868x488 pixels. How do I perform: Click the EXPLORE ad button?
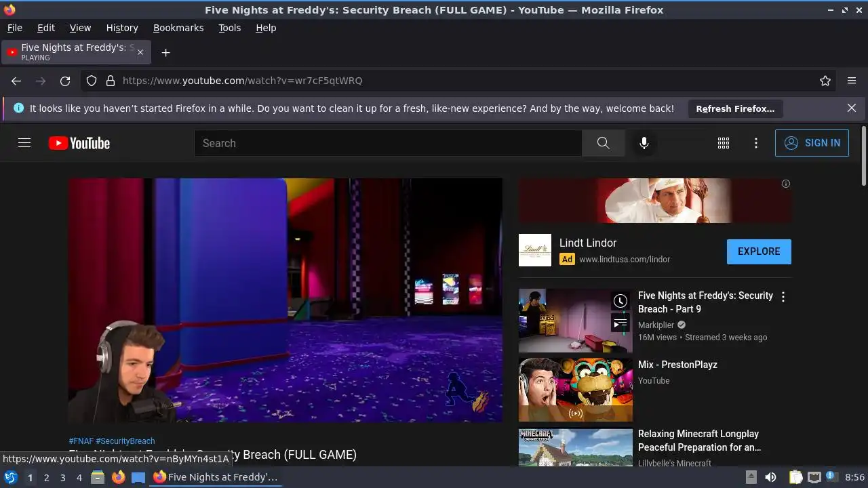click(x=759, y=251)
